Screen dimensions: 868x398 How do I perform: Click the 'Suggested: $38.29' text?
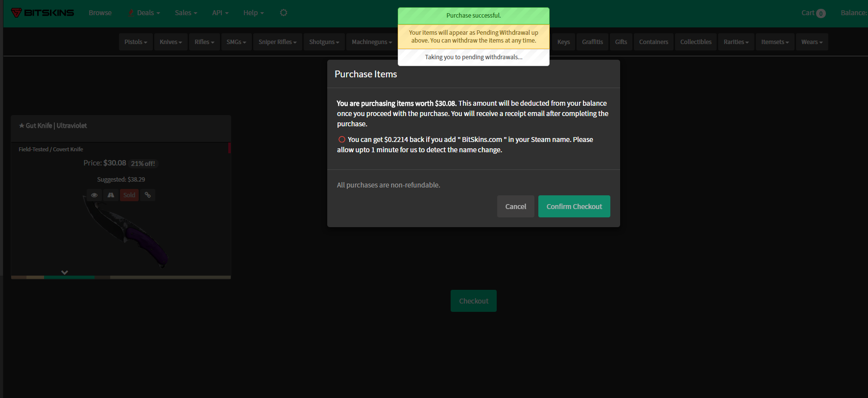(x=121, y=180)
